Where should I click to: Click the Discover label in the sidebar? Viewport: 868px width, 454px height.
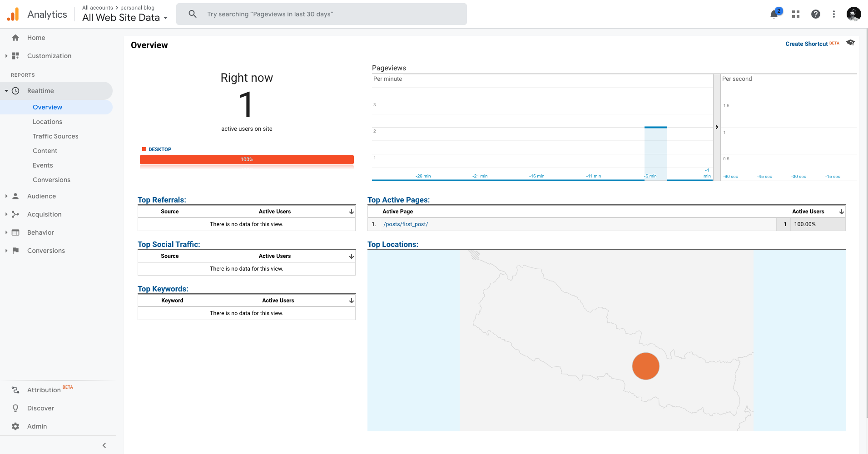coord(40,408)
